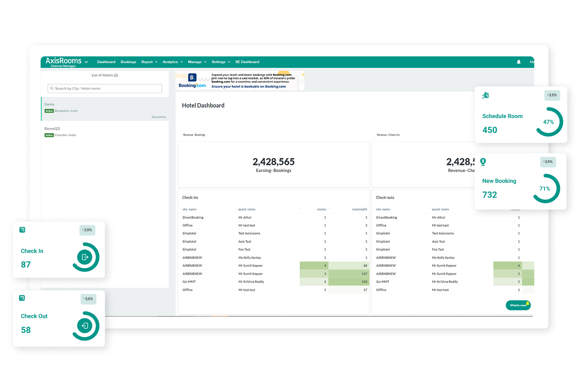Image resolution: width=580 pixels, height=392 pixels.
Task: Click the Check Out arrow icon
Action: [85, 326]
